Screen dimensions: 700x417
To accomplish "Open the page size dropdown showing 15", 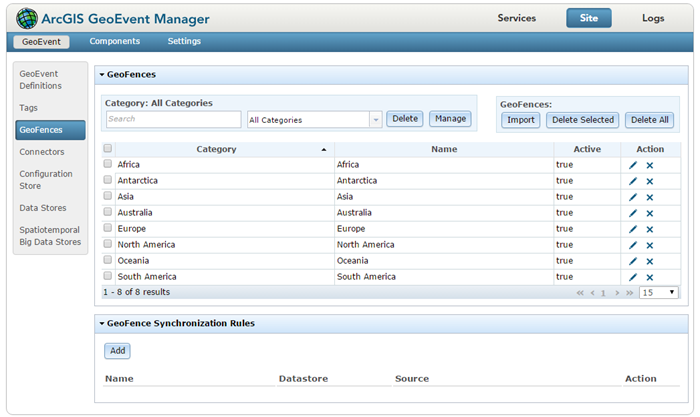I will 659,293.
